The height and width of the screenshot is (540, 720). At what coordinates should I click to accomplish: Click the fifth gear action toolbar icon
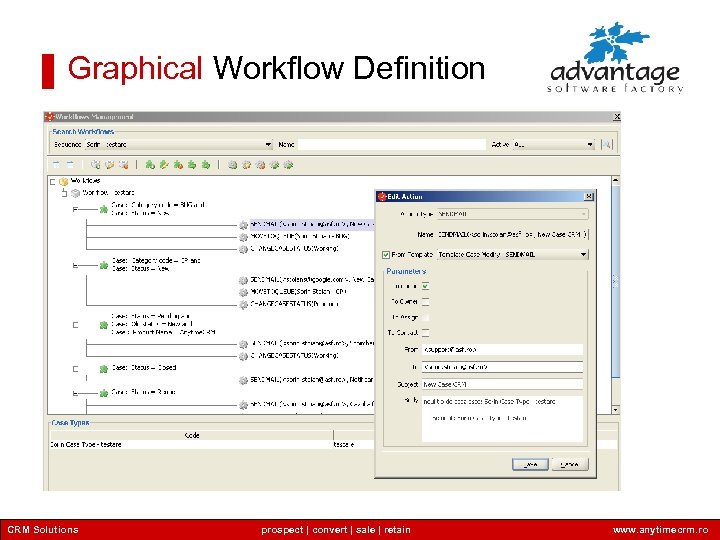point(288,164)
